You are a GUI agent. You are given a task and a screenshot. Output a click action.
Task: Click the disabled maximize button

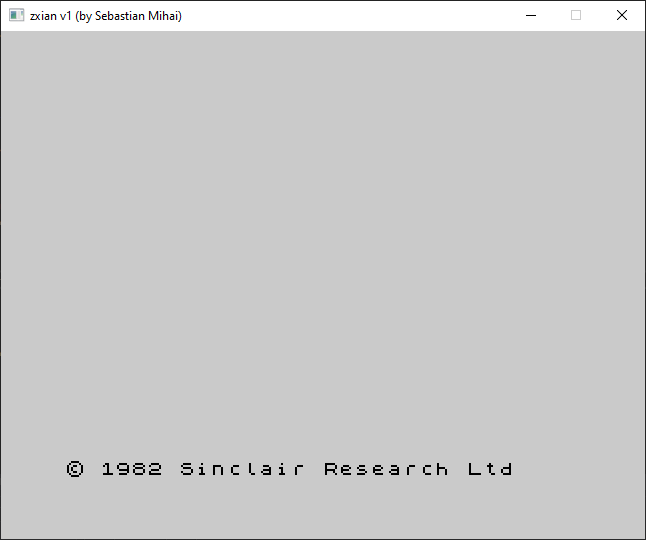[x=576, y=16]
